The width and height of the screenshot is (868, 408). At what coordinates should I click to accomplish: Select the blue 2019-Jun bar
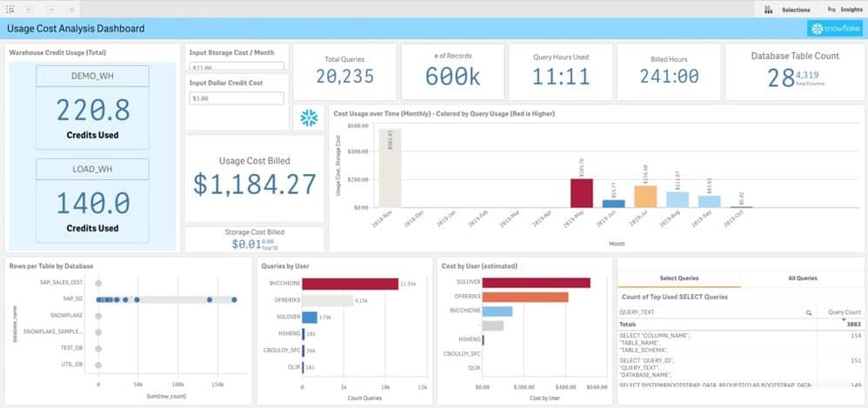tap(613, 204)
